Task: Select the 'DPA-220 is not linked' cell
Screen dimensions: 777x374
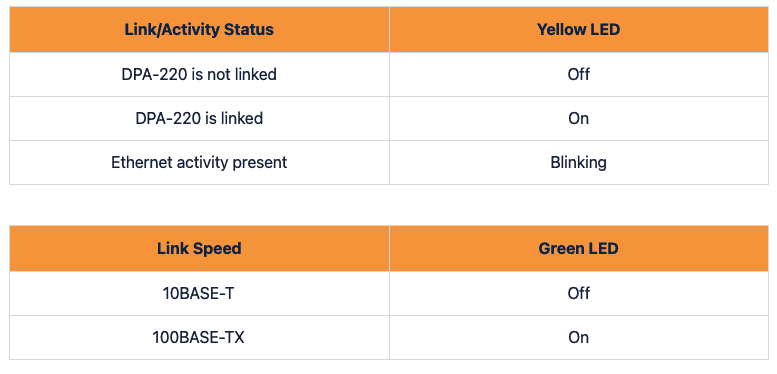Action: coord(199,74)
